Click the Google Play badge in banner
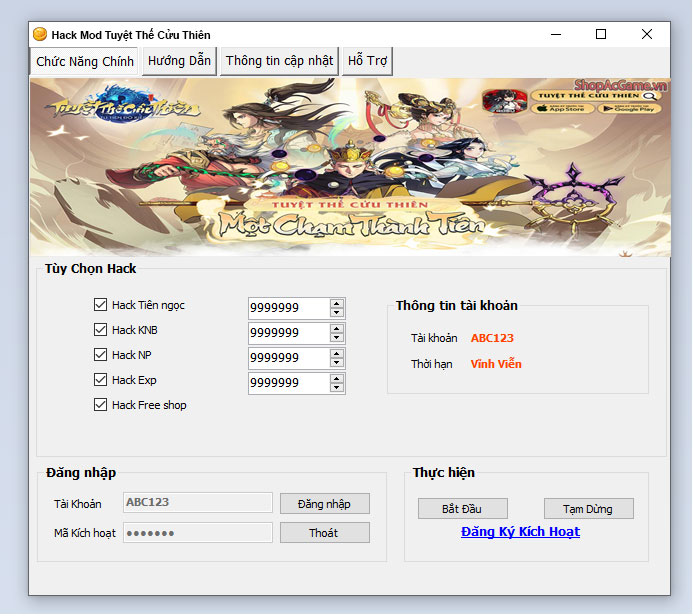Image resolution: width=693 pixels, height=616 pixels. pyautogui.click(x=629, y=109)
